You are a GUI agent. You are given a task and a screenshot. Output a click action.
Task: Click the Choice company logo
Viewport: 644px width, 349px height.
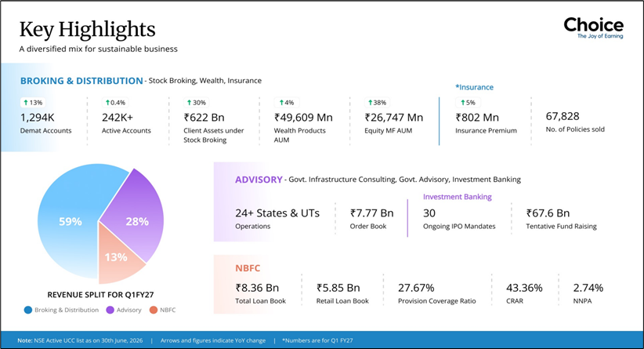coord(594,28)
